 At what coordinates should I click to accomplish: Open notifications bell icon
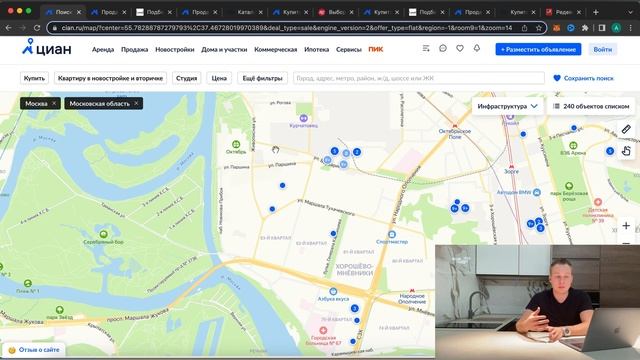point(477,49)
